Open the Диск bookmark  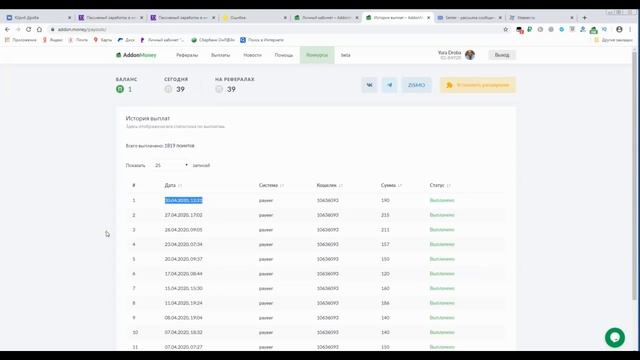pyautogui.click(x=126, y=40)
